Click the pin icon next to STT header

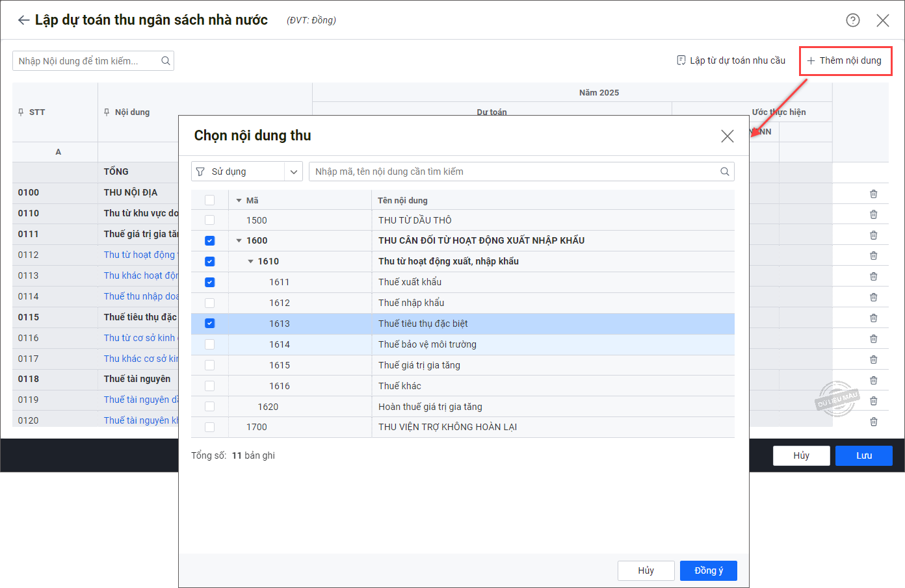[x=21, y=112]
